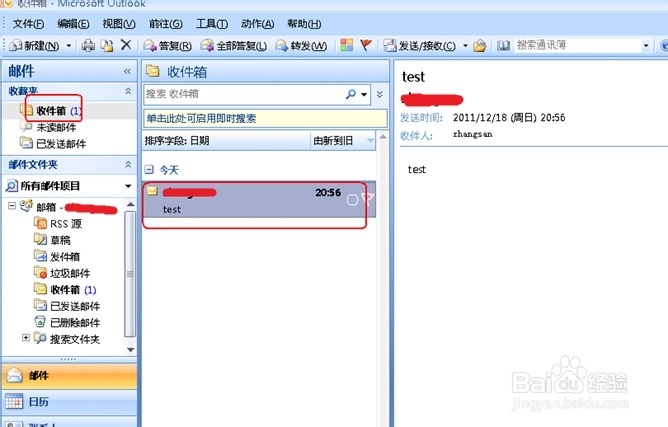668x427 pixels.
Task: Click the Address Book icon
Action: coord(503,45)
